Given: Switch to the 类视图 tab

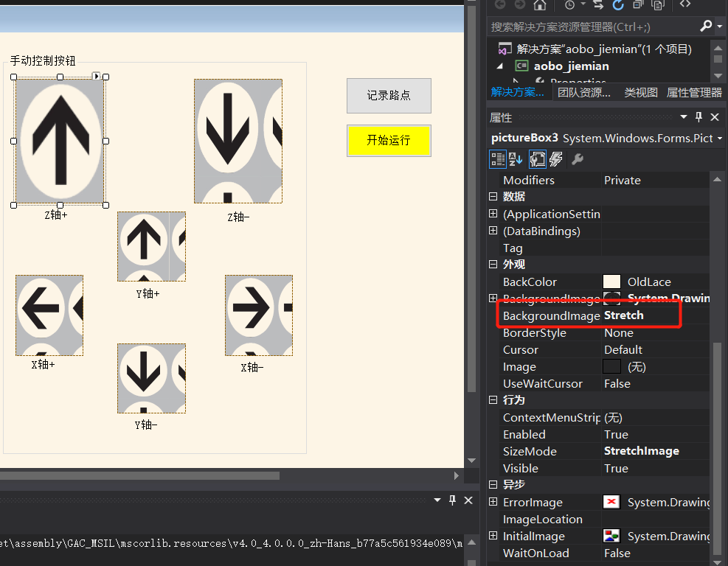Looking at the screenshot, I should coord(640,91).
